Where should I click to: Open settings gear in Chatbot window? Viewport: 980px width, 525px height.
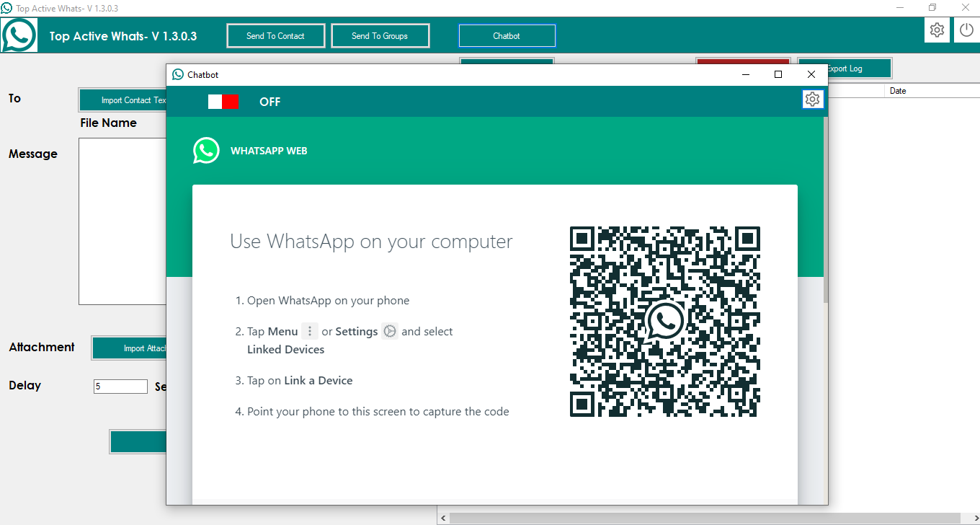pyautogui.click(x=813, y=100)
